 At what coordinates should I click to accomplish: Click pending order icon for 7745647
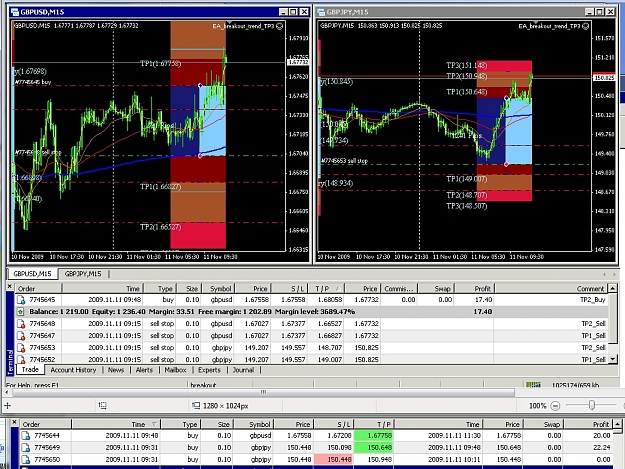21,336
